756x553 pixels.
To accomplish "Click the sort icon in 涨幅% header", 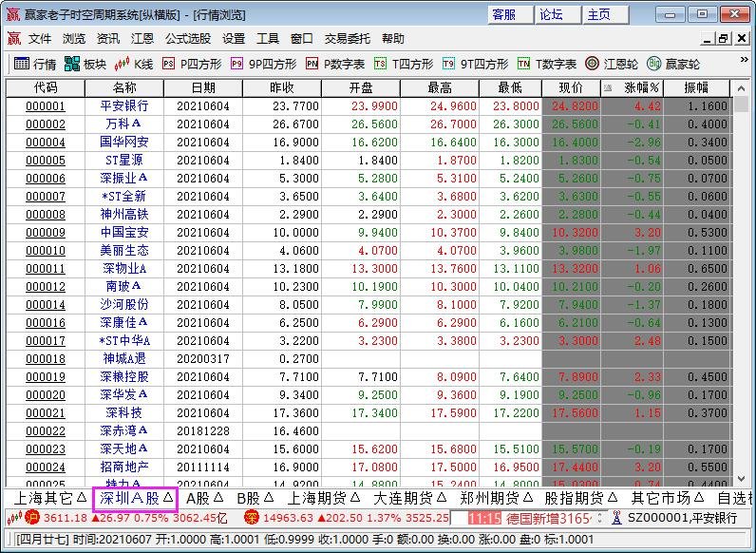I will 609,87.
